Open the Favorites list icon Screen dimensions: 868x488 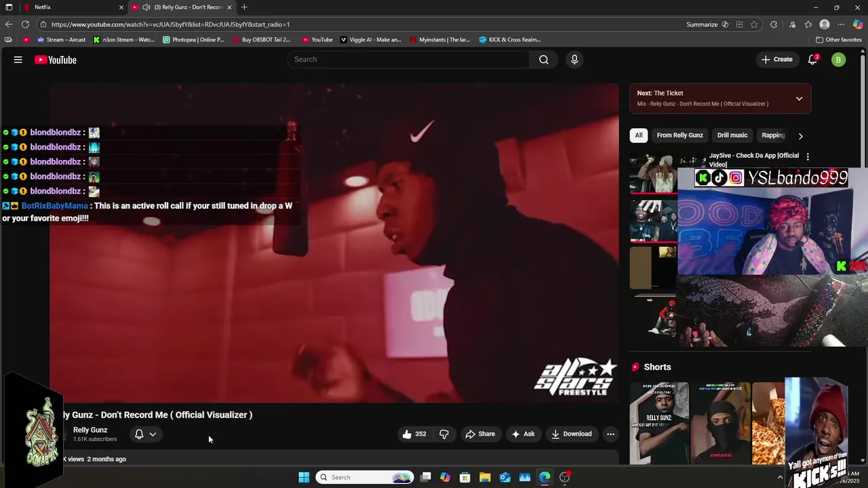(x=808, y=24)
